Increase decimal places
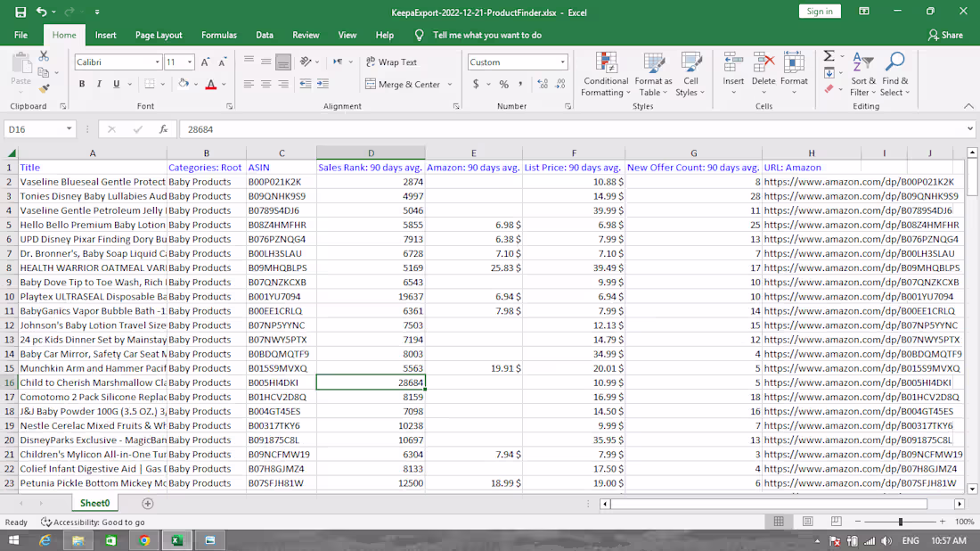This screenshot has height=551, width=980. click(x=543, y=84)
